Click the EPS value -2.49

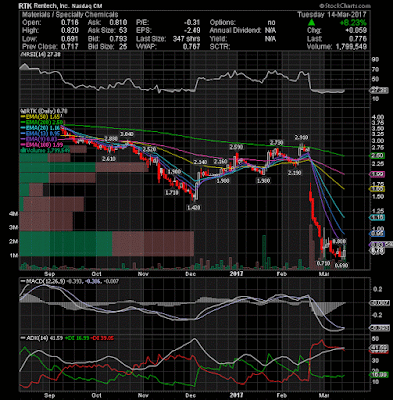(x=192, y=31)
